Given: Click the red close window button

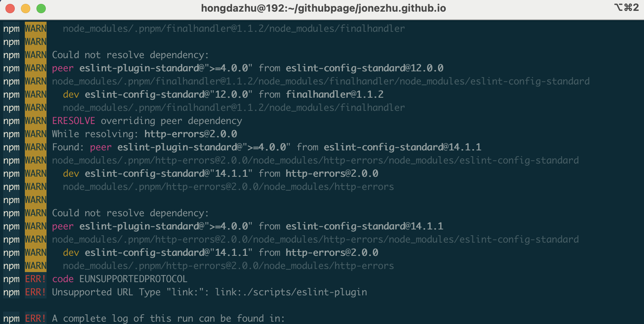Looking at the screenshot, I should tap(10, 9).
